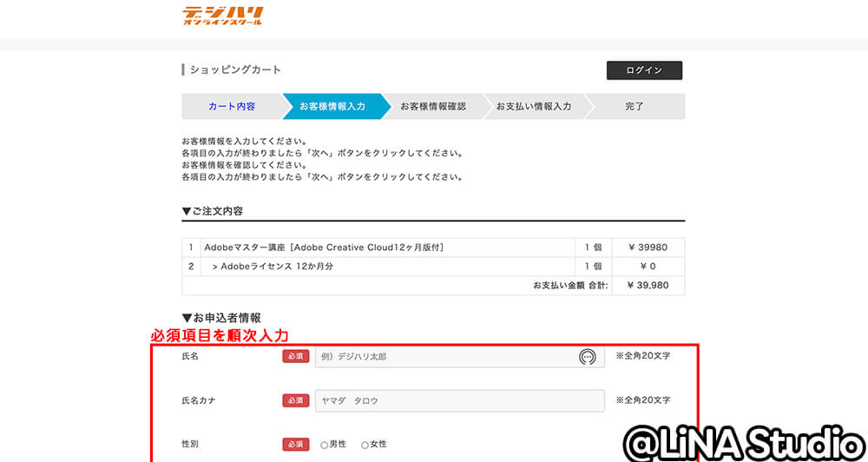The height and width of the screenshot is (462, 868).
Task: Collapse the ▼お申込者情報 section heading
Action: [x=221, y=318]
